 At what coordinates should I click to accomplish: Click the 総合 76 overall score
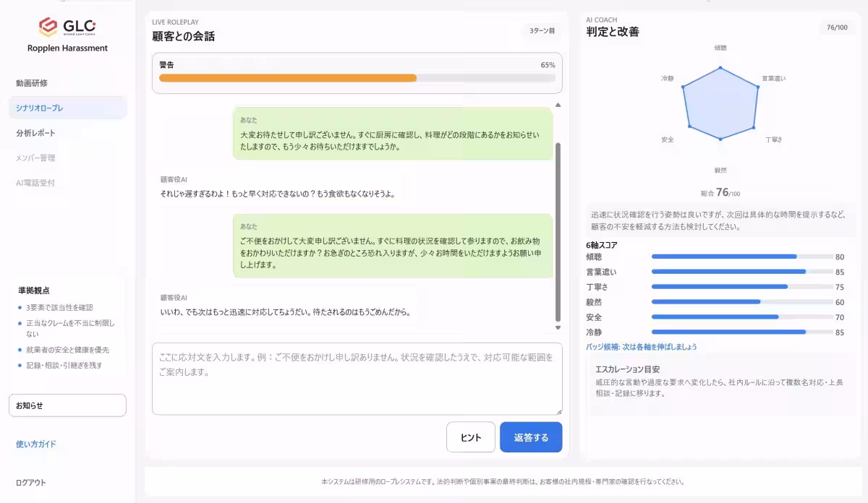pos(720,192)
